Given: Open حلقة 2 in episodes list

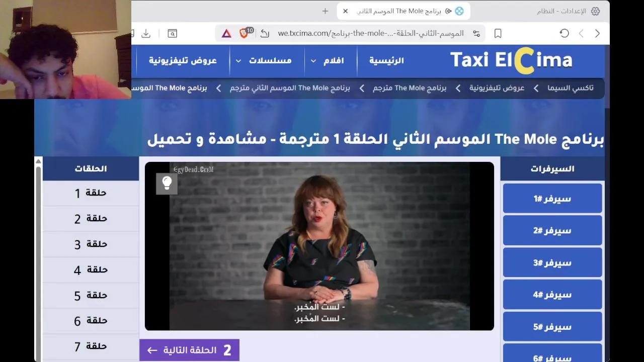Looking at the screenshot, I should [91, 219].
